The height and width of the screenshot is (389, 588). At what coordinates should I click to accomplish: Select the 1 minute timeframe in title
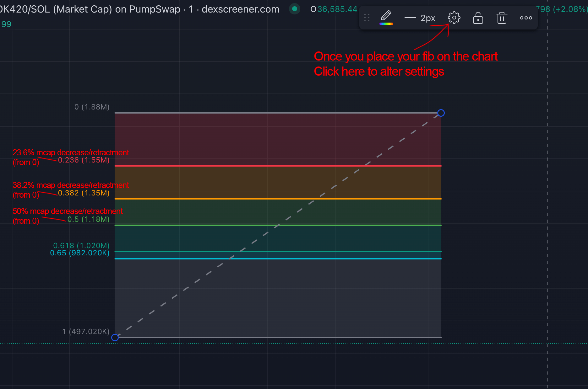point(191,9)
